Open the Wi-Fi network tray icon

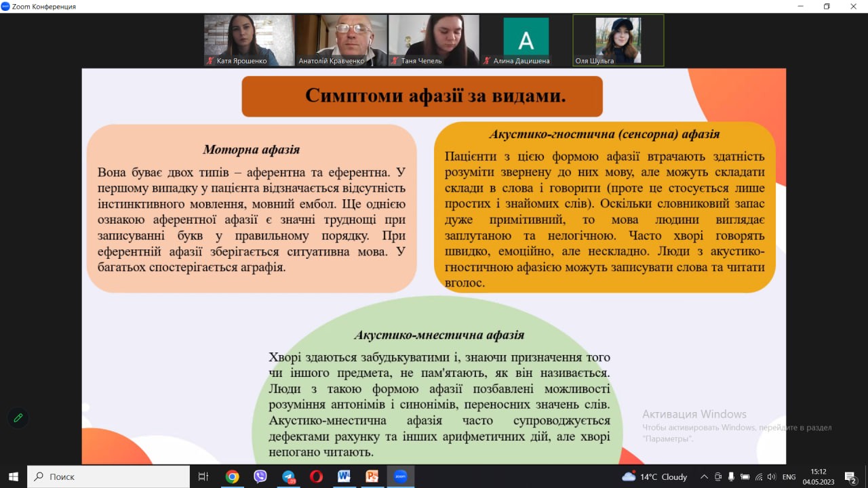pyautogui.click(x=759, y=476)
